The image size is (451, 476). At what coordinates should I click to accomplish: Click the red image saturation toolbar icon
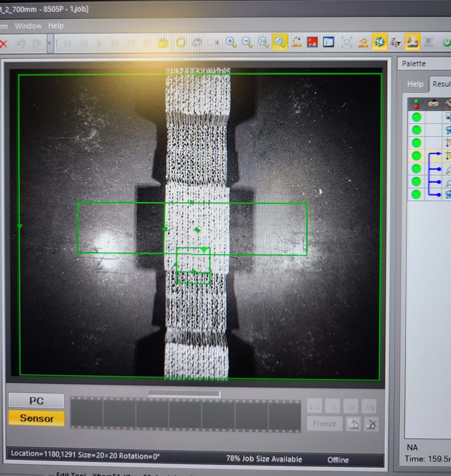coord(312,42)
